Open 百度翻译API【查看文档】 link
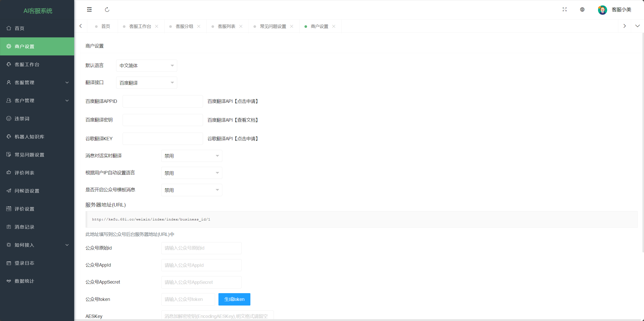Screen dimensions: 644x321 point(233,120)
